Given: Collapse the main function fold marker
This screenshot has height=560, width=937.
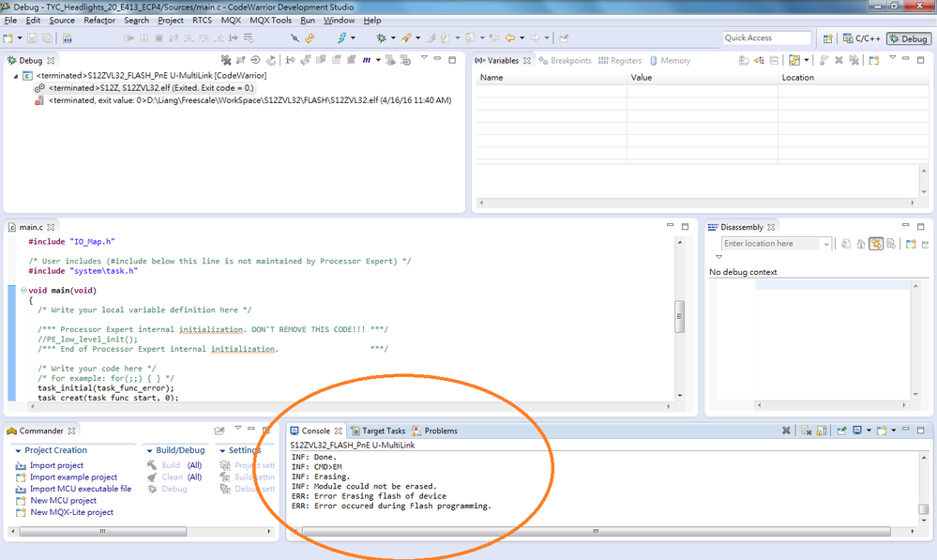Looking at the screenshot, I should (x=23, y=291).
